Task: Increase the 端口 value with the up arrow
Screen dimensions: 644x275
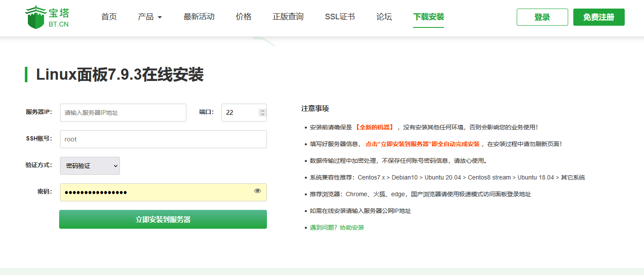Action: click(x=262, y=110)
